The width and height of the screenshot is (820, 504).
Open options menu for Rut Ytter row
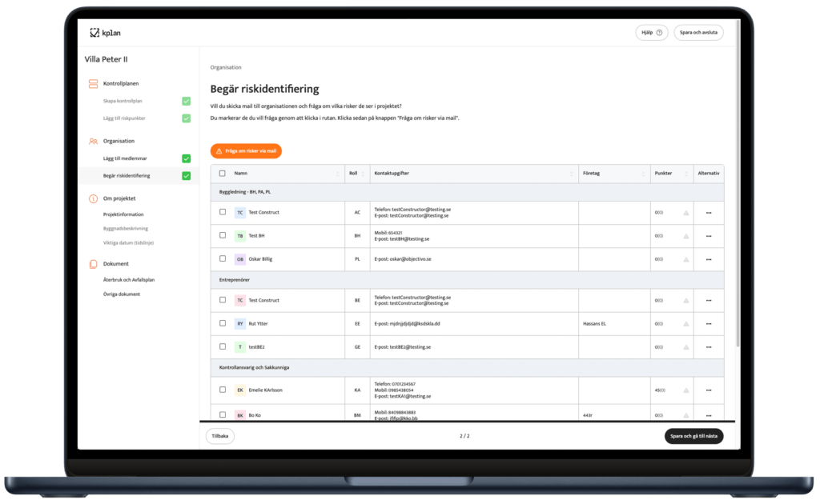pyautogui.click(x=709, y=323)
